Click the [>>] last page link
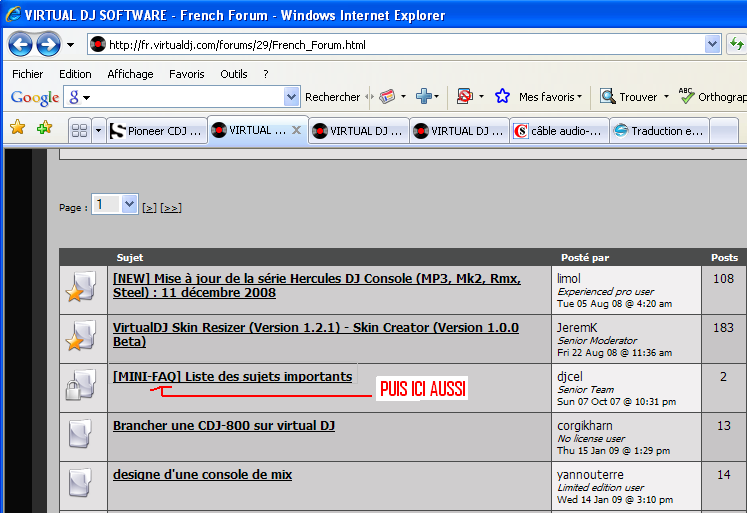Viewport: 747px width, 513px height. (x=171, y=208)
